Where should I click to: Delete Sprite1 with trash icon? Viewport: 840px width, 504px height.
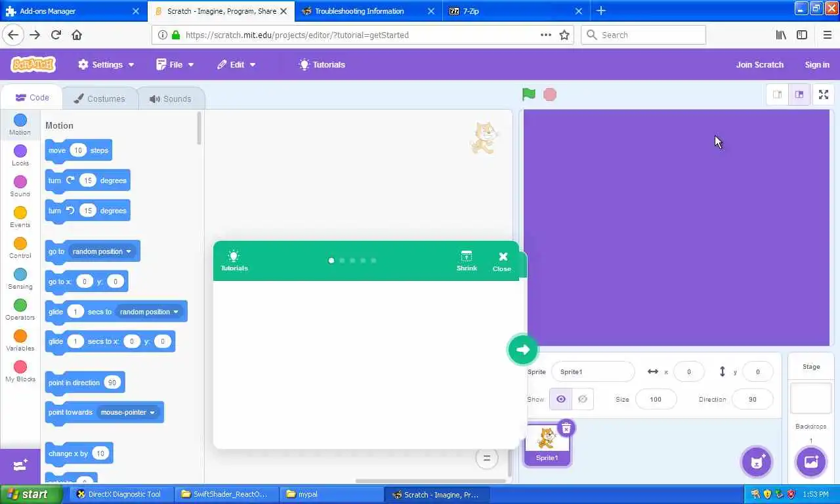[x=566, y=429]
